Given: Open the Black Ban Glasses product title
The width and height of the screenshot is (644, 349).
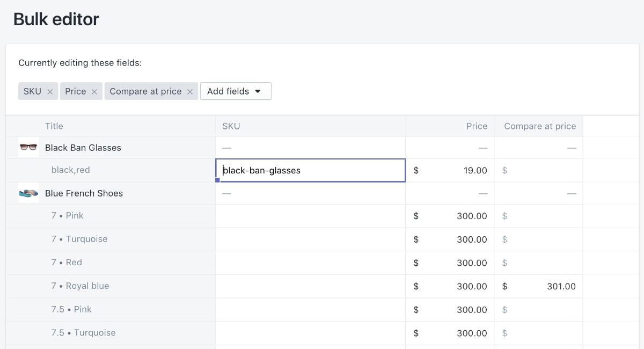Looking at the screenshot, I should coord(83,148).
